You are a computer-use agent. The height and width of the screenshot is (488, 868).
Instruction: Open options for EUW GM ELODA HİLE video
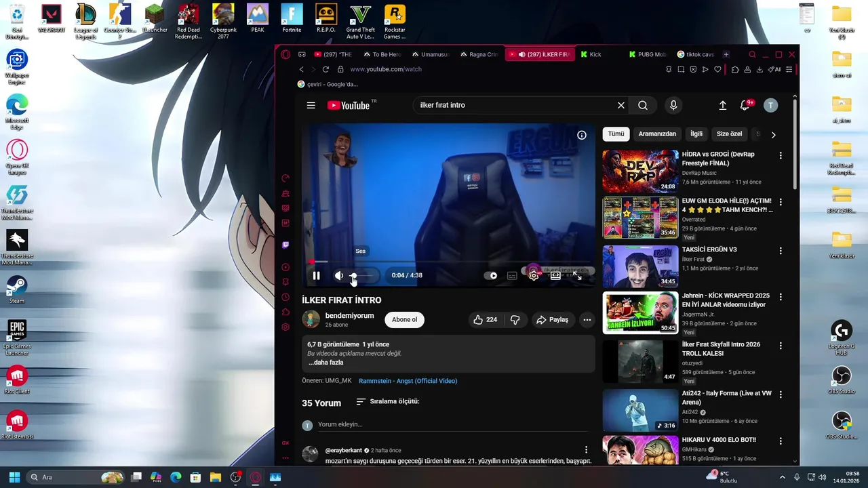tap(781, 202)
